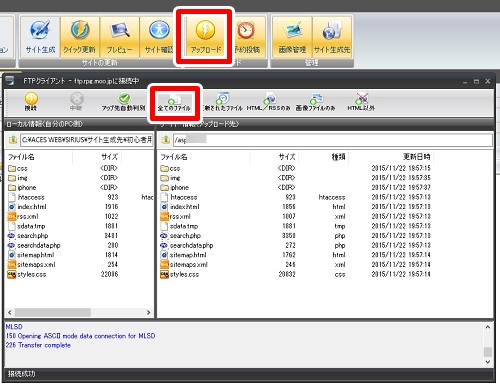Click local pane horizontal scrollbar thumb
The image size is (500, 387).
[x=53, y=312]
